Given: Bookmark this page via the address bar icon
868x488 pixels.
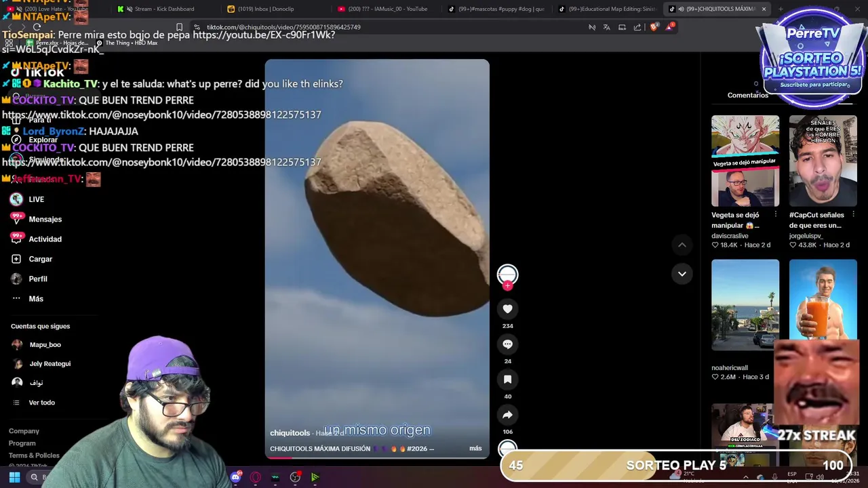Looking at the screenshot, I should coord(179,27).
